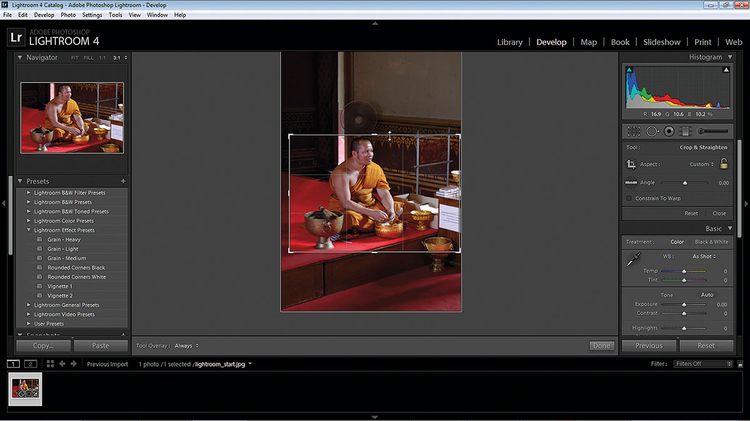Collapse the Histogram panel
750x421 pixels.
click(730, 57)
